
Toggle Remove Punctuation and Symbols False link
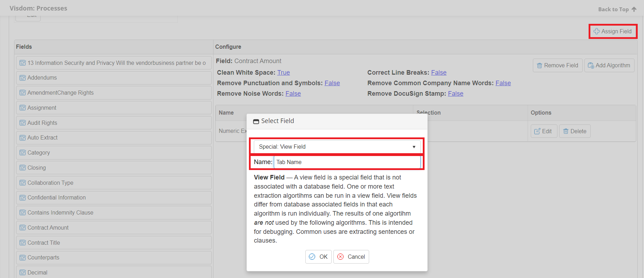(332, 83)
